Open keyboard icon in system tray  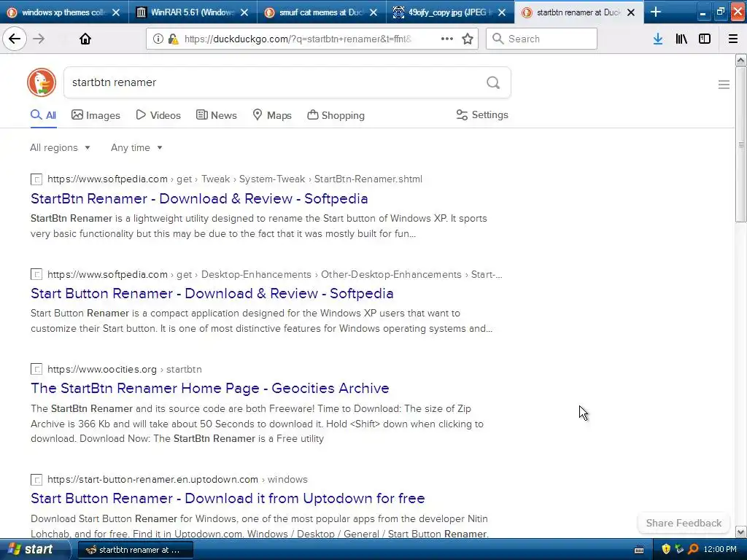coord(639,550)
